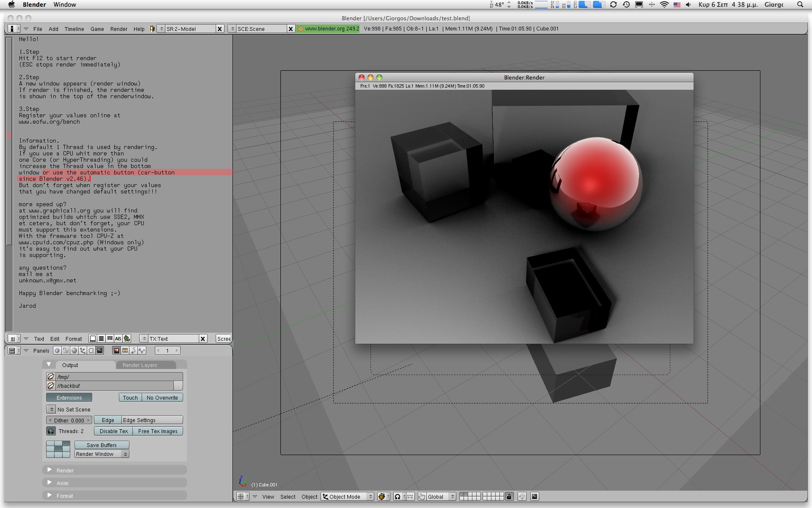Open the No Set Scene selector

pos(51,409)
